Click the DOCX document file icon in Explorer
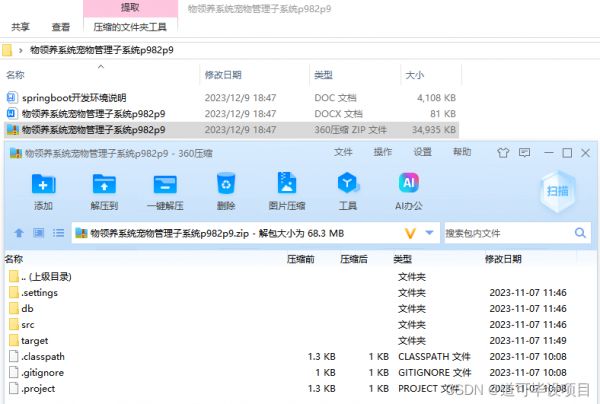 tap(12, 114)
